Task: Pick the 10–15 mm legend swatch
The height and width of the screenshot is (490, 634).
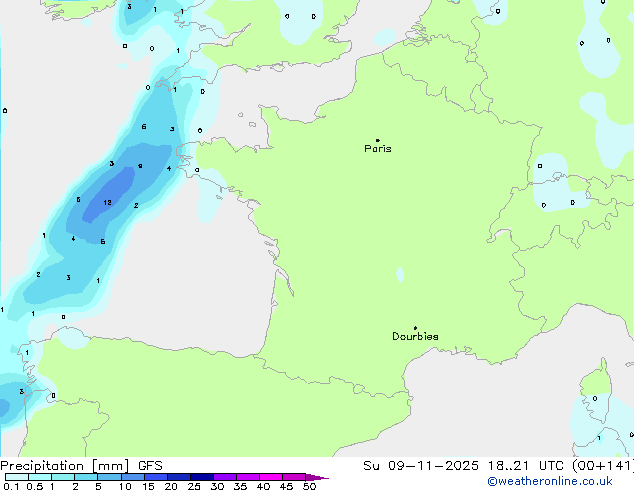Action: tap(132, 477)
